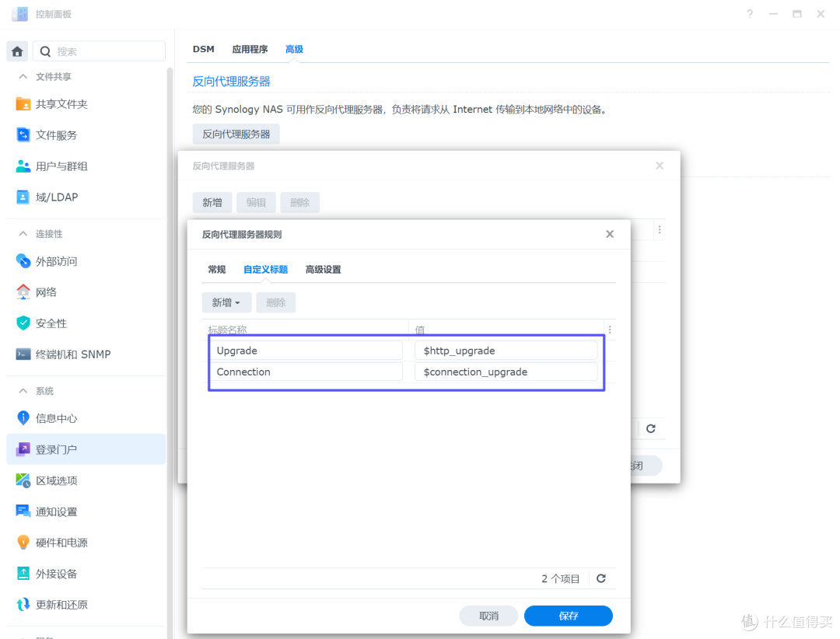This screenshot has width=840, height=639.
Task: Select the Upgrade header row
Action: (306, 350)
